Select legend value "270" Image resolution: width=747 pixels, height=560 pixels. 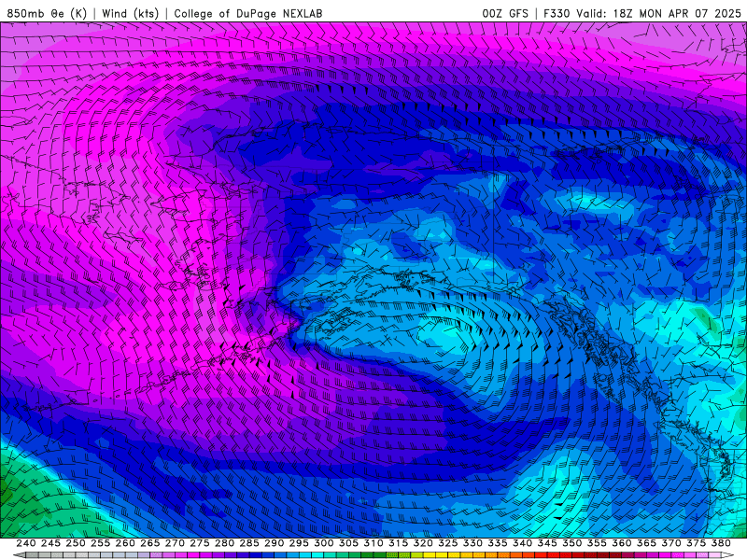[x=175, y=543]
